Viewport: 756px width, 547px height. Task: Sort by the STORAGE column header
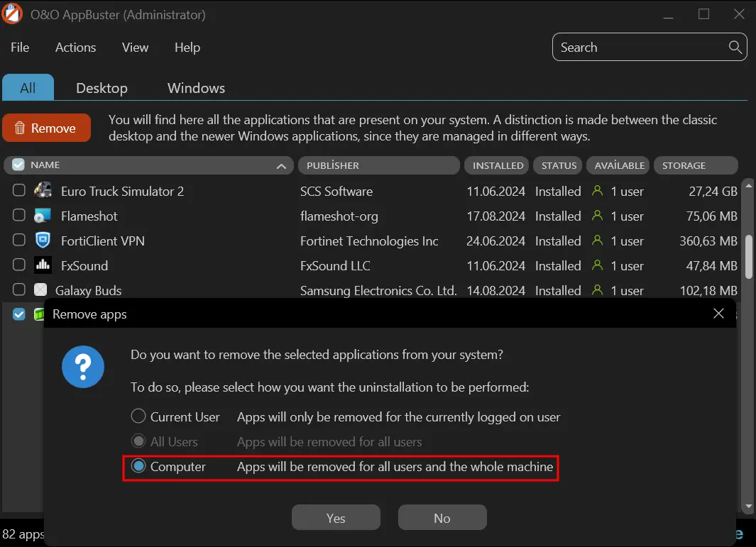(x=696, y=165)
